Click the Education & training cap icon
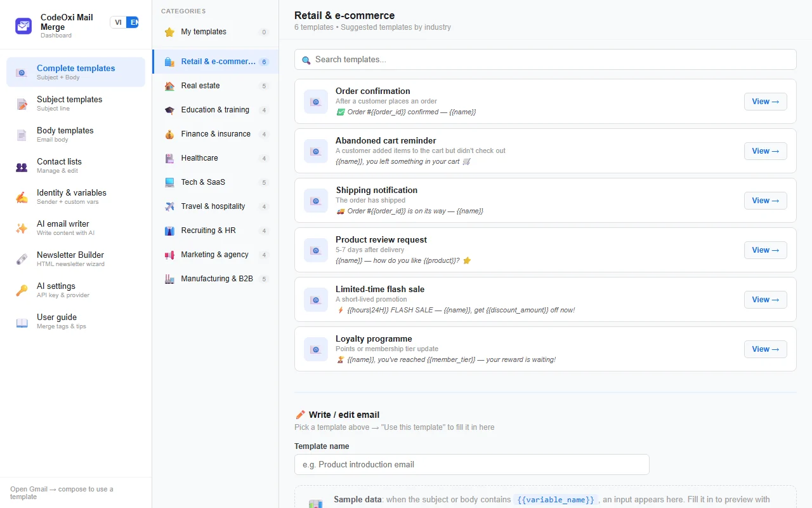This screenshot has height=508, width=812. click(169, 110)
